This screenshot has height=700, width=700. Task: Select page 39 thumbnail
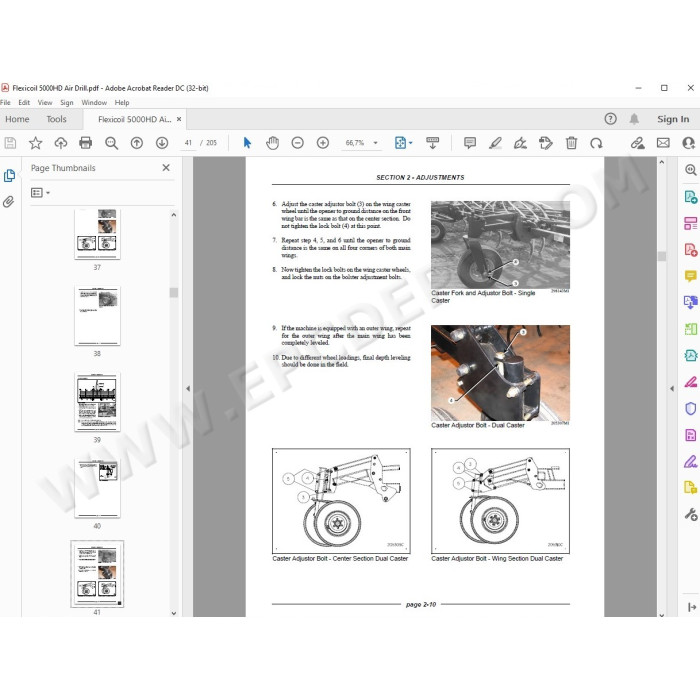point(97,402)
